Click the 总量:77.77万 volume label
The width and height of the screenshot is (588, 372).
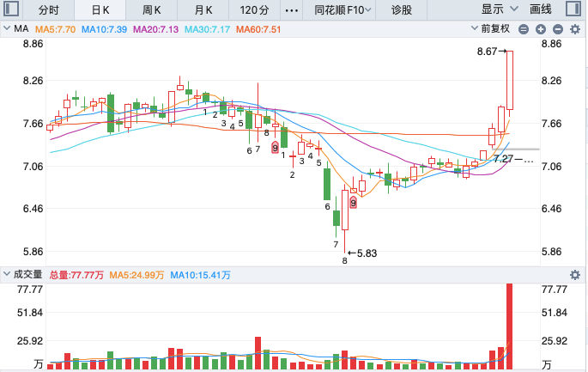(x=76, y=275)
